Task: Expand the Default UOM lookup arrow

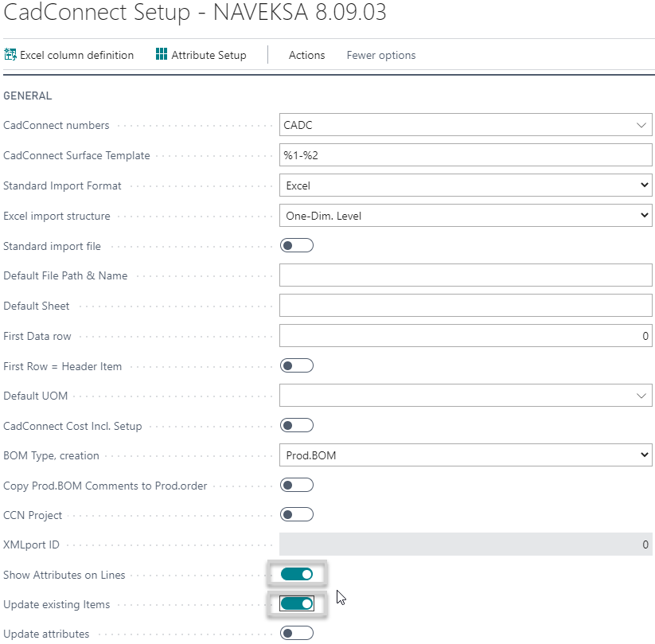Action: [641, 396]
